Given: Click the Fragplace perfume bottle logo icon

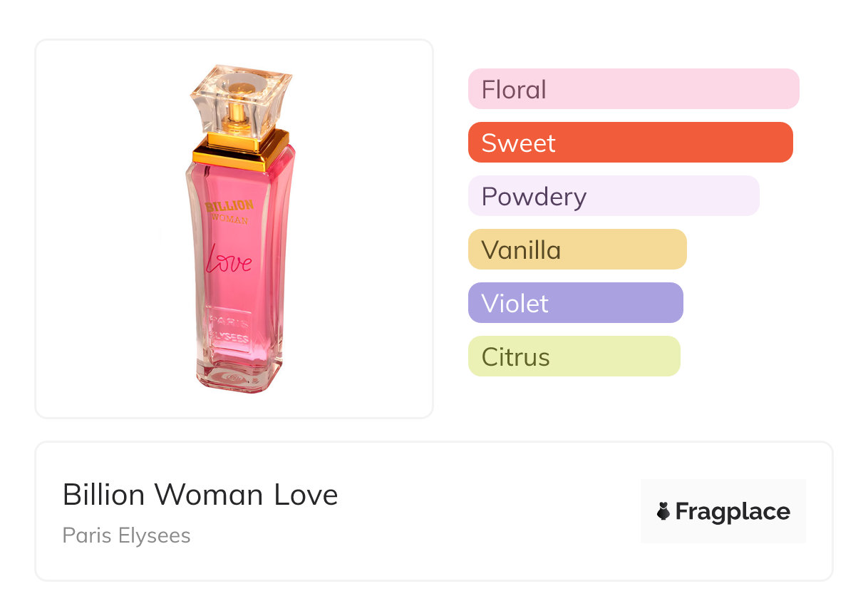Looking at the screenshot, I should point(663,511).
